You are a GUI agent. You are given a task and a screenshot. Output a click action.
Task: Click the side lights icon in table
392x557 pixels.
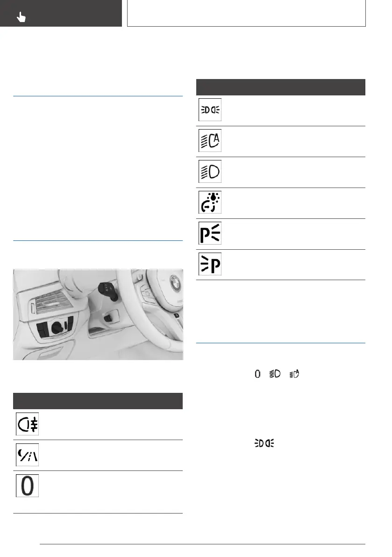click(210, 110)
